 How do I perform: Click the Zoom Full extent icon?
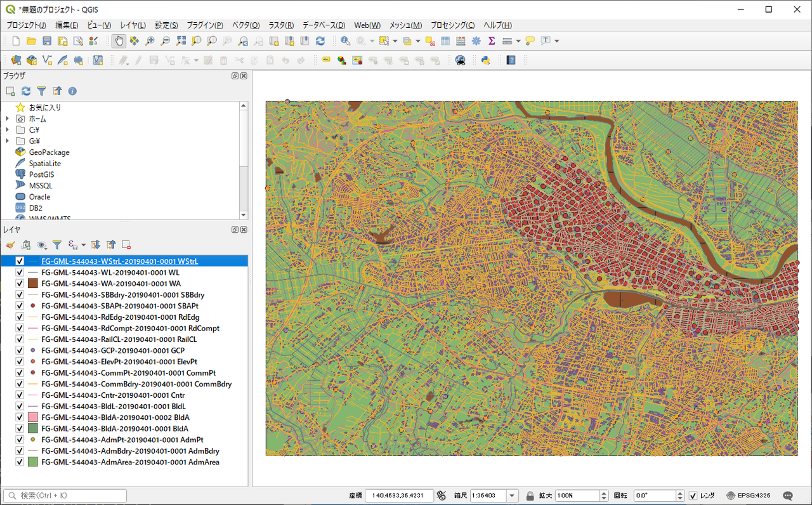181,41
